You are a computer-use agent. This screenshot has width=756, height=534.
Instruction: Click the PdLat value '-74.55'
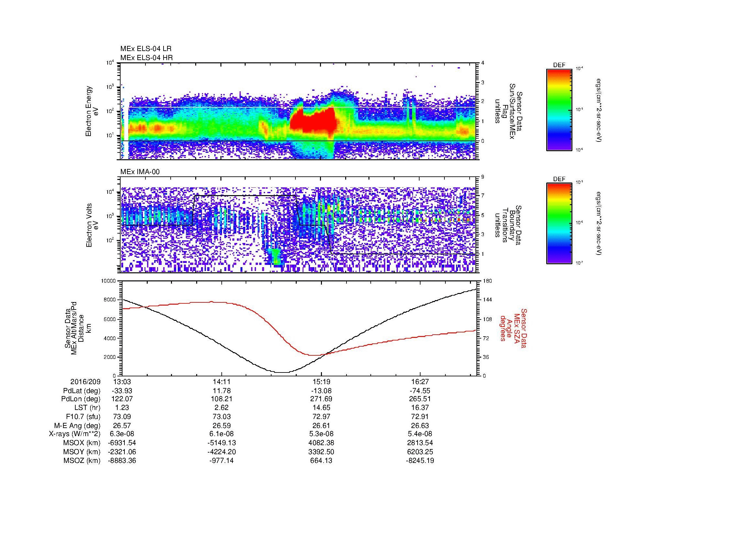click(x=420, y=391)
